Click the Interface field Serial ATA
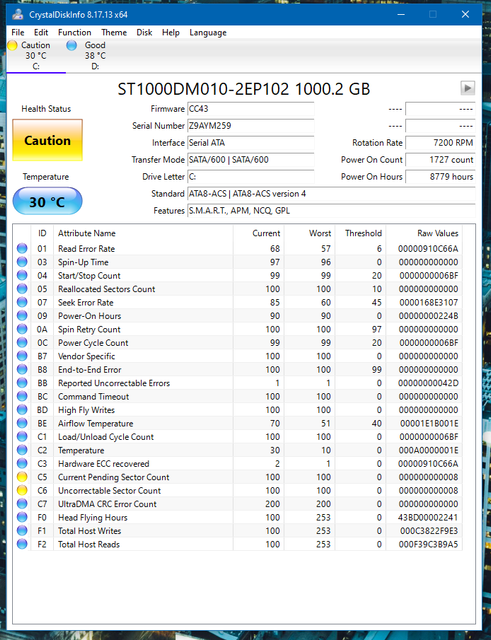Screen dimensions: 491x640 click(251, 143)
